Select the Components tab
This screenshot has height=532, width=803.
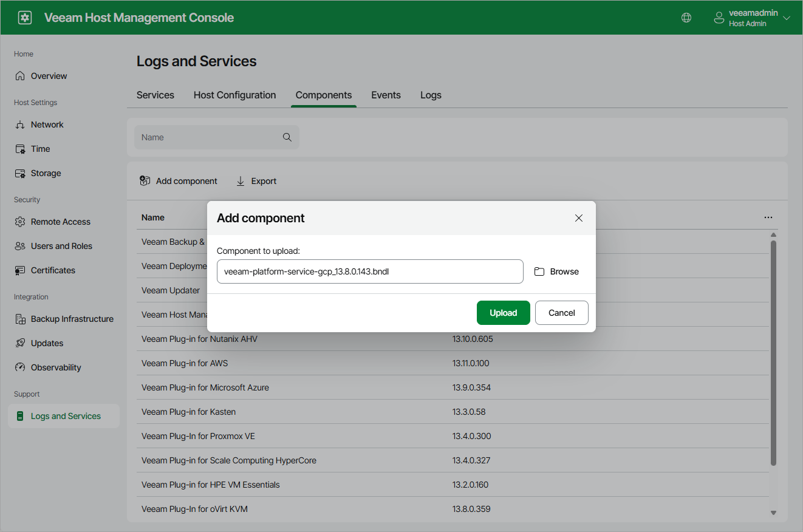(324, 95)
